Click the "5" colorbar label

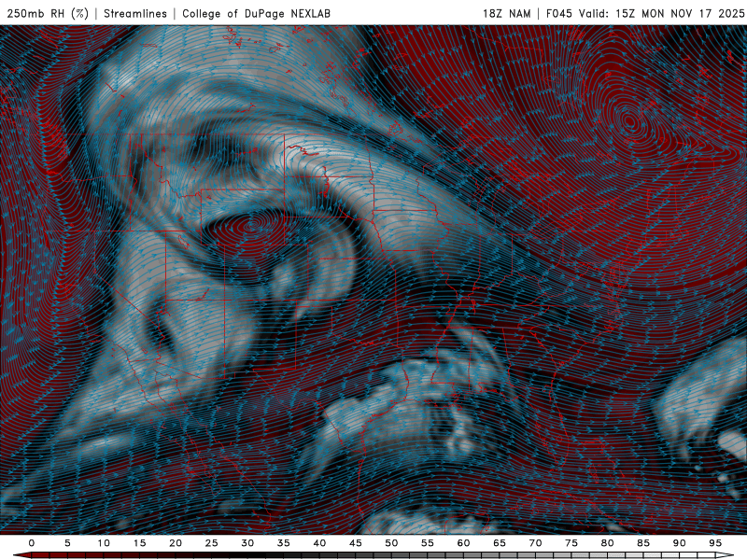pyautogui.click(x=67, y=543)
